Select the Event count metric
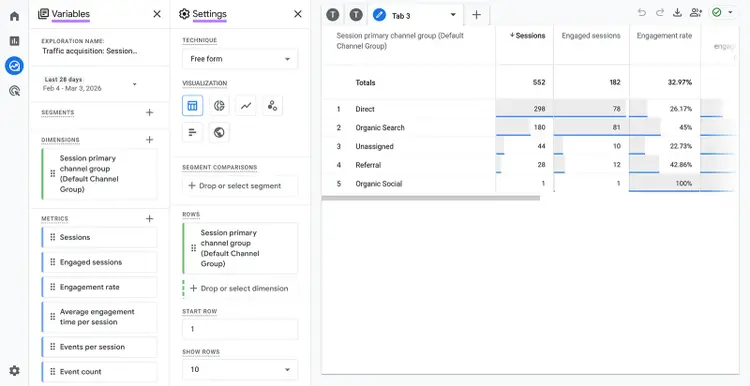Screen dimensions: 750x386 click(99, 372)
